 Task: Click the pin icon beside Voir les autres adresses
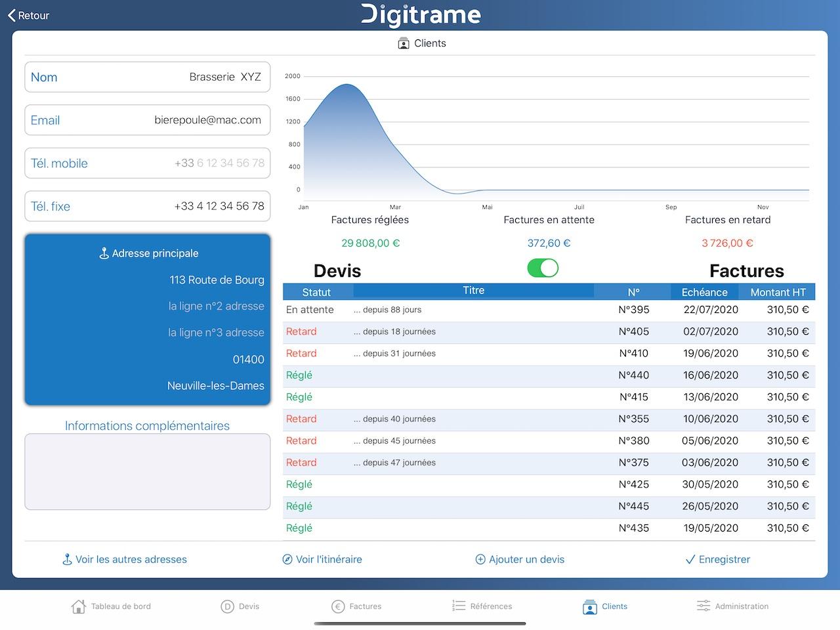click(67, 560)
